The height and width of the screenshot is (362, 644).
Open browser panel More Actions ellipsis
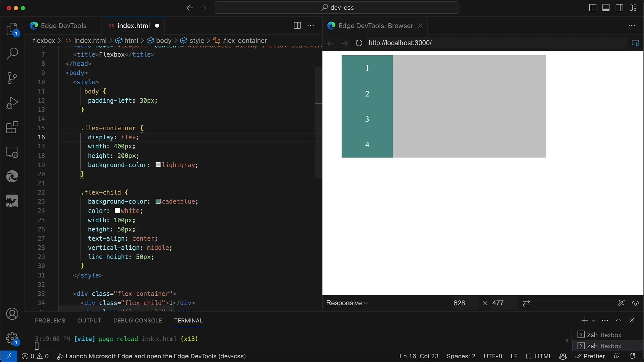pos(632,26)
